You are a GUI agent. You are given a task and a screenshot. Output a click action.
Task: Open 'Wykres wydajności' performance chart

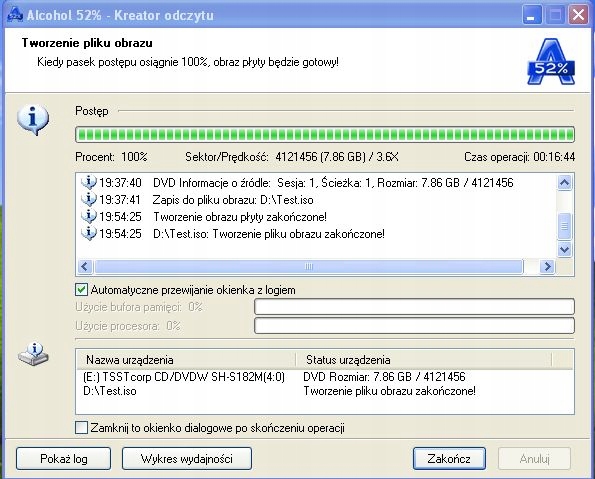[x=187, y=459]
